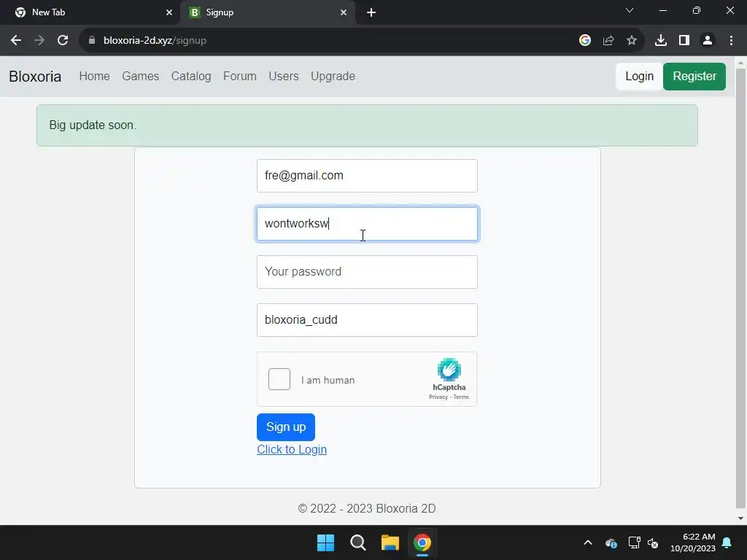The width and height of the screenshot is (747, 560).
Task: Toggle the browser side panel icon
Action: click(684, 41)
